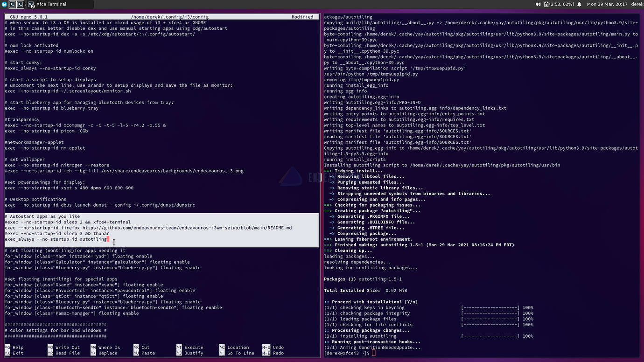Check battery status via the battery icon
Screen dimensions: 644x362
pyautogui.click(x=546, y=4)
